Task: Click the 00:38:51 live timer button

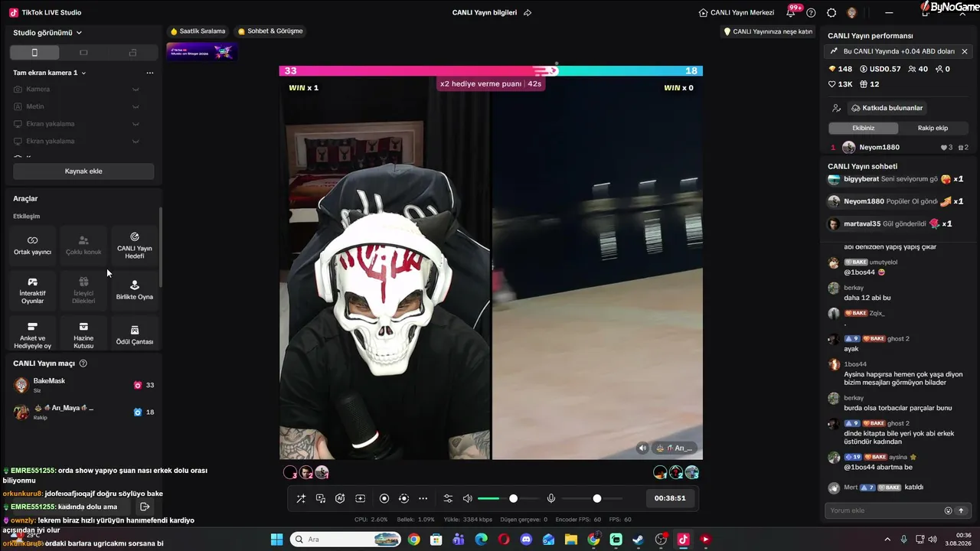Action: point(670,498)
